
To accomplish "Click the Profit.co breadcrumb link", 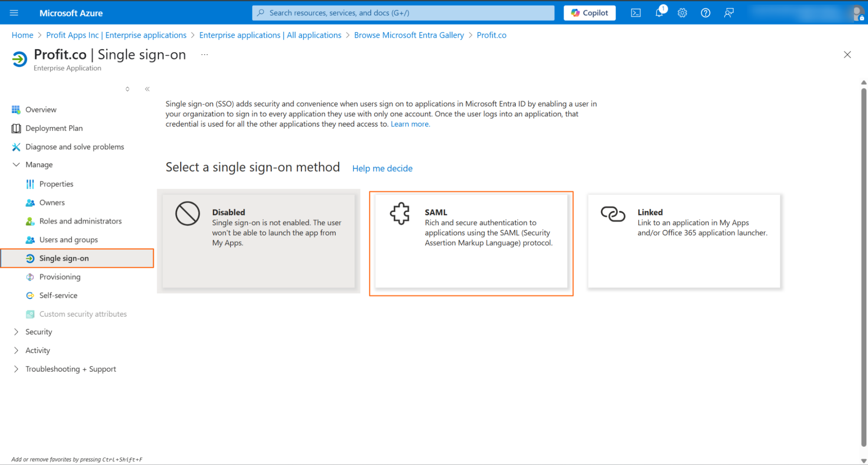I will (x=492, y=35).
